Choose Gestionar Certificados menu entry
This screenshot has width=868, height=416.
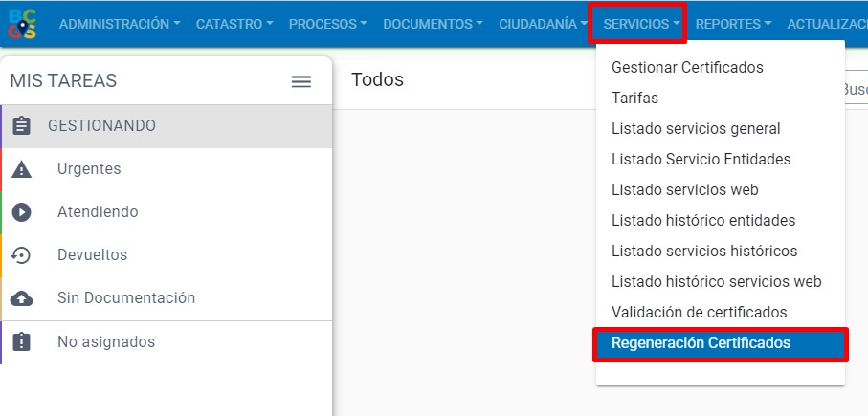click(x=687, y=68)
